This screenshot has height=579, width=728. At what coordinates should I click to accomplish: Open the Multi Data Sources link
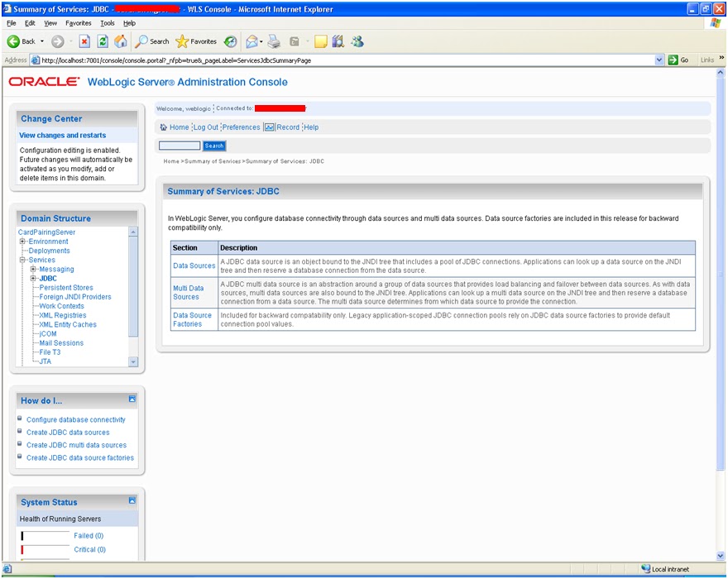(189, 293)
